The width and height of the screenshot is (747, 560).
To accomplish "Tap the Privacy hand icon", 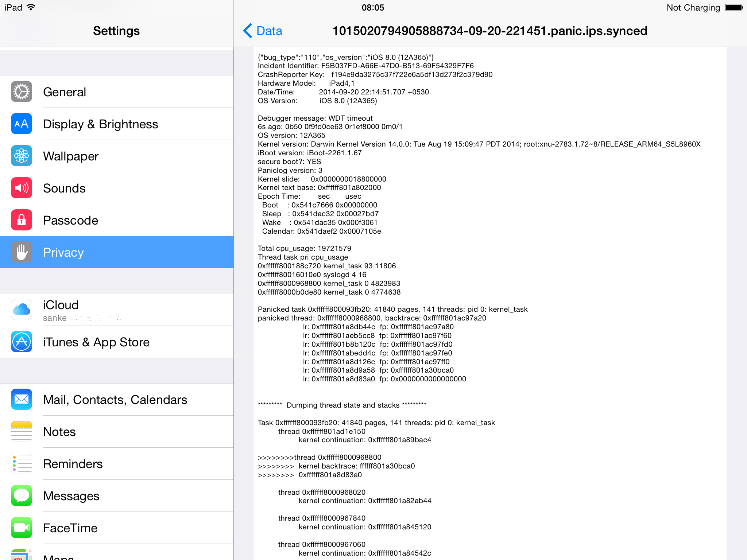I will click(22, 252).
